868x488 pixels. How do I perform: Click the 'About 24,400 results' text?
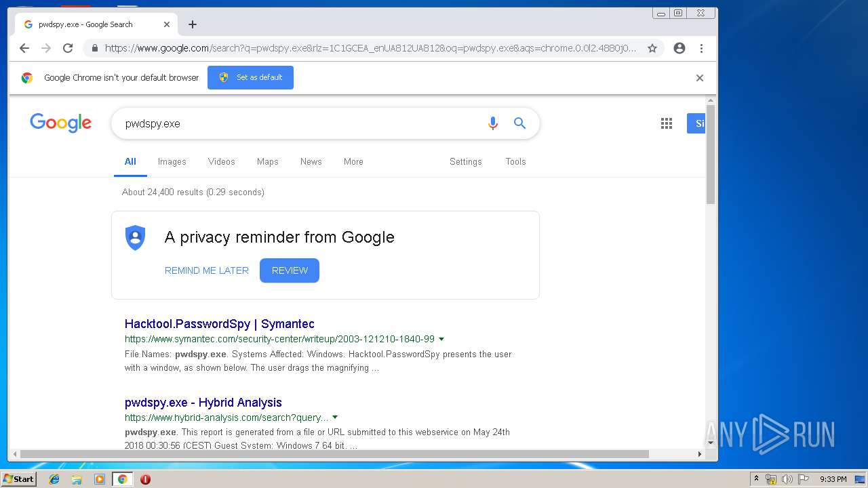[193, 192]
